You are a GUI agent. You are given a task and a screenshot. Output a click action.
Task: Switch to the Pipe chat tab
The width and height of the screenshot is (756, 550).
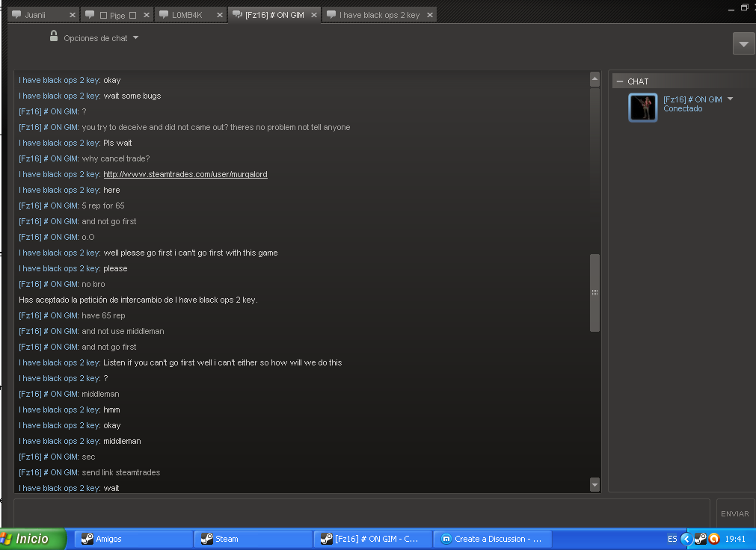[x=117, y=15]
